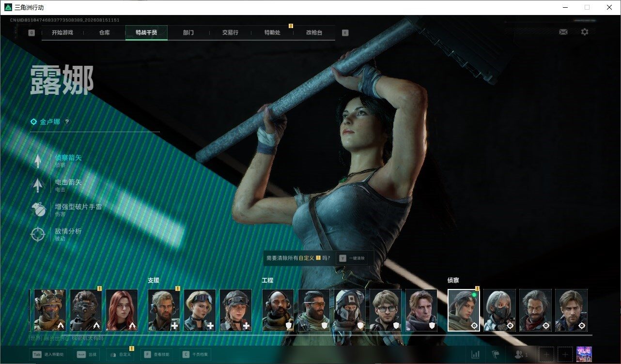Open the mail envelope icon
621x364 pixels.
tap(563, 32)
